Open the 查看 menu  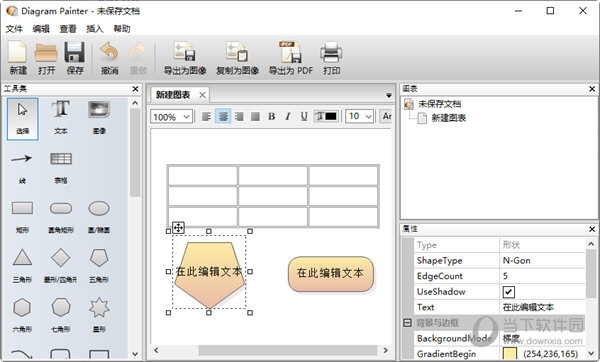pos(68,29)
